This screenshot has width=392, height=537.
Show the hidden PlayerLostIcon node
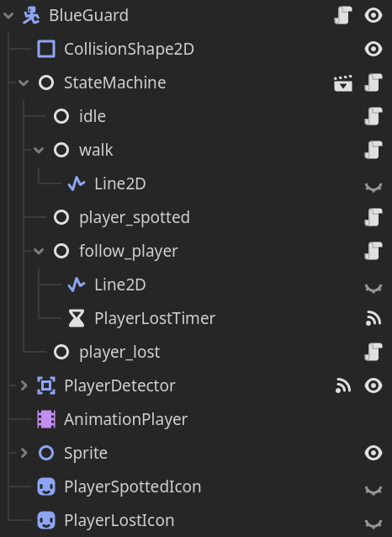[x=373, y=524]
